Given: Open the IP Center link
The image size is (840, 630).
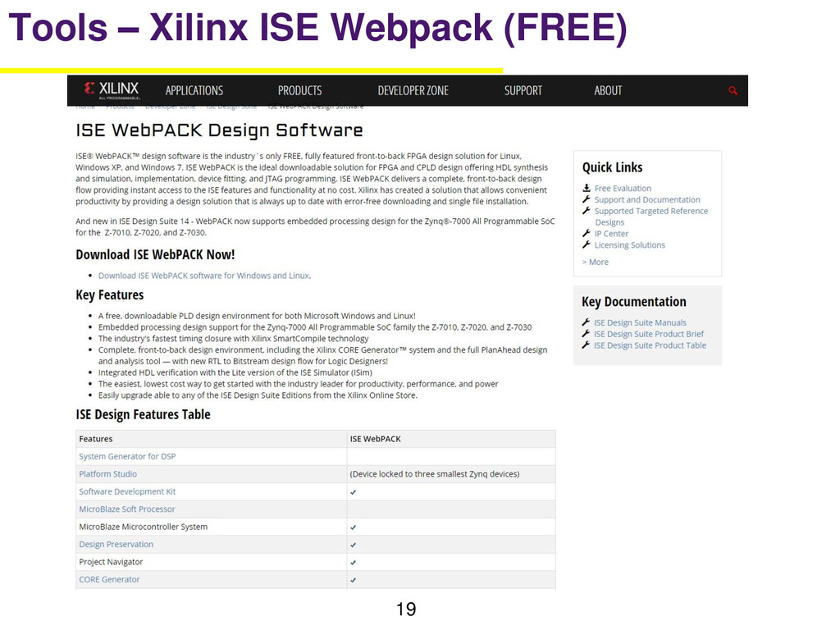Looking at the screenshot, I should [x=611, y=234].
